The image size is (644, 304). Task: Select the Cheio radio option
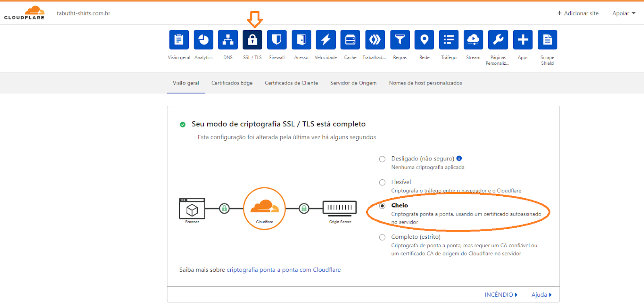(x=382, y=205)
